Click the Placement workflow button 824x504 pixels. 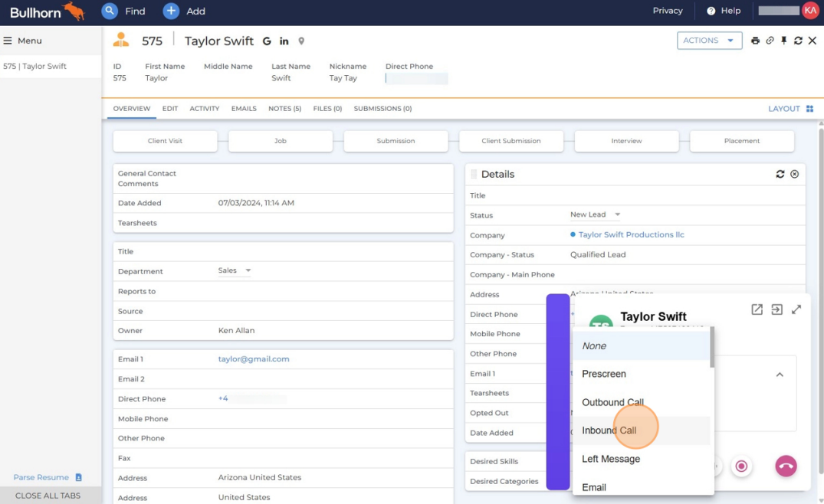[x=741, y=141]
